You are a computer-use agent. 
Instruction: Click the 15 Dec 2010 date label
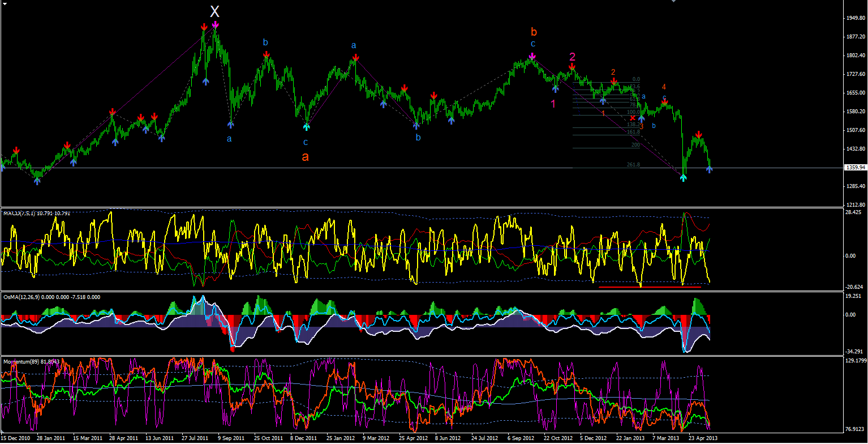[x=15, y=438]
